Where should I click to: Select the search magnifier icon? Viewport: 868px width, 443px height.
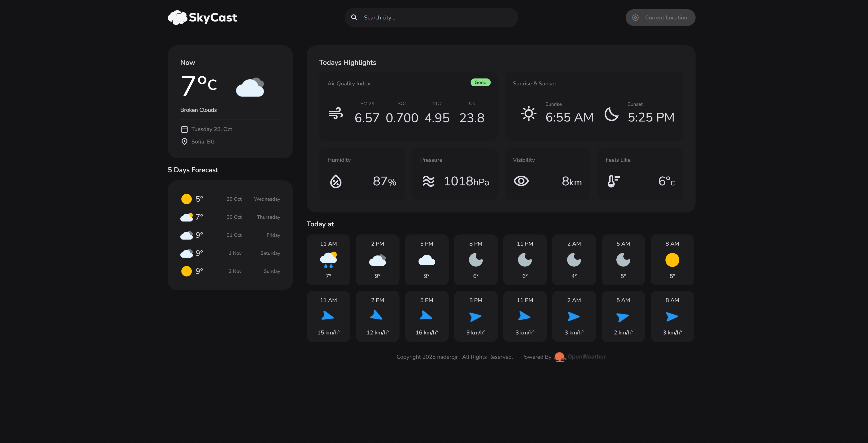(354, 17)
